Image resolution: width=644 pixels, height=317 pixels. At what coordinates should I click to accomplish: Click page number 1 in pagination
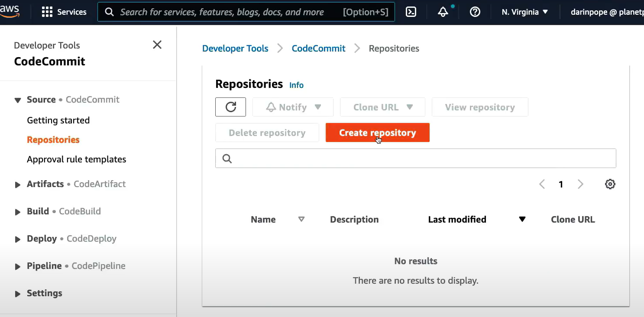pyautogui.click(x=561, y=184)
